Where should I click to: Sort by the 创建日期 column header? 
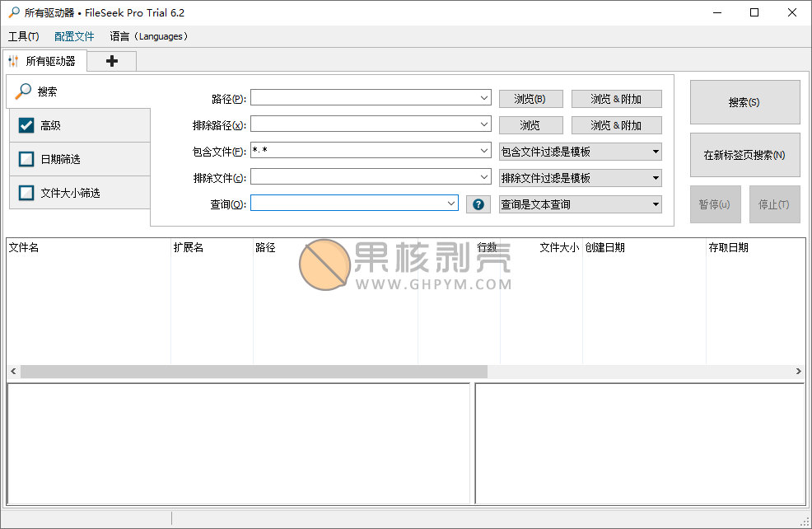(x=644, y=248)
